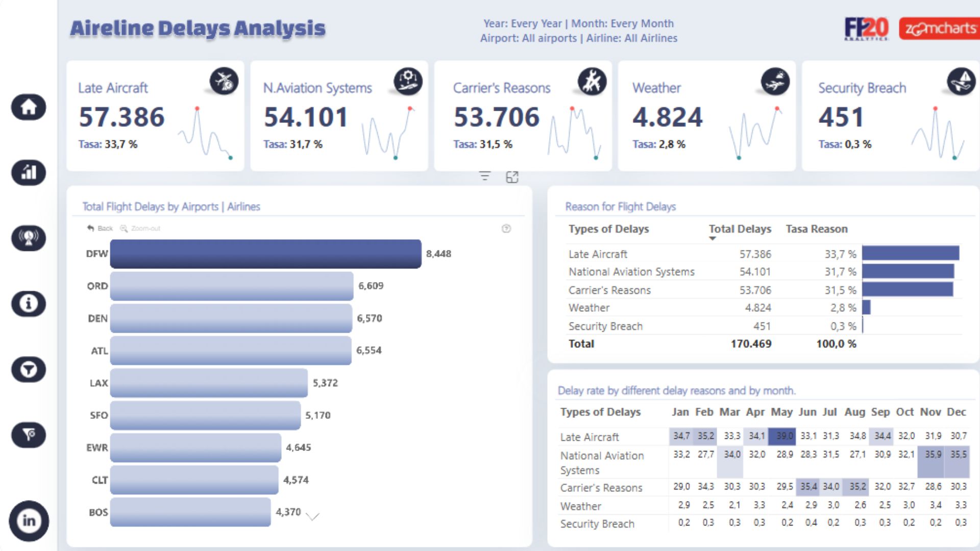Select the DFW bar in chart
Viewport: 980px width, 551px height.
point(265,254)
